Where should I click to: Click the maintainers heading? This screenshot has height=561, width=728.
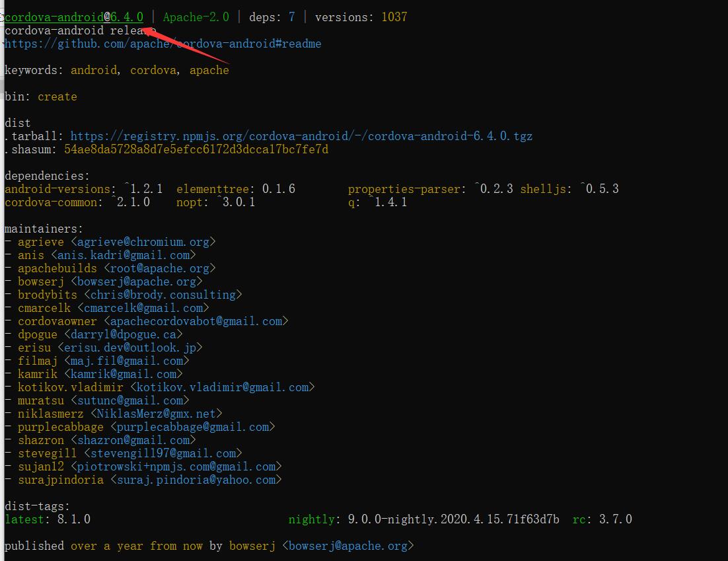coord(44,229)
